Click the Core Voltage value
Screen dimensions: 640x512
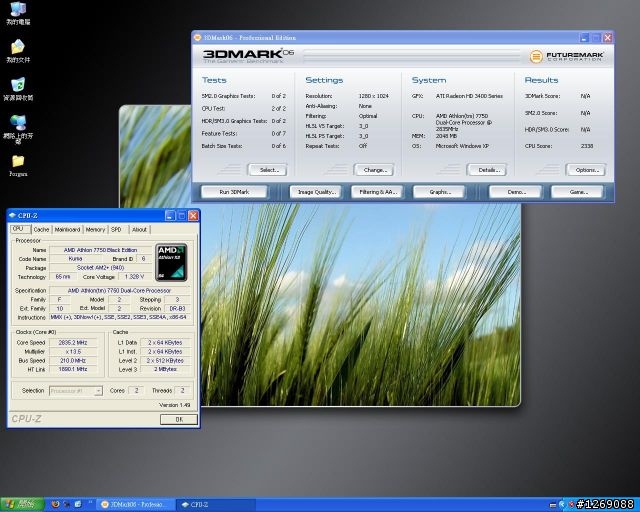click(x=134, y=277)
